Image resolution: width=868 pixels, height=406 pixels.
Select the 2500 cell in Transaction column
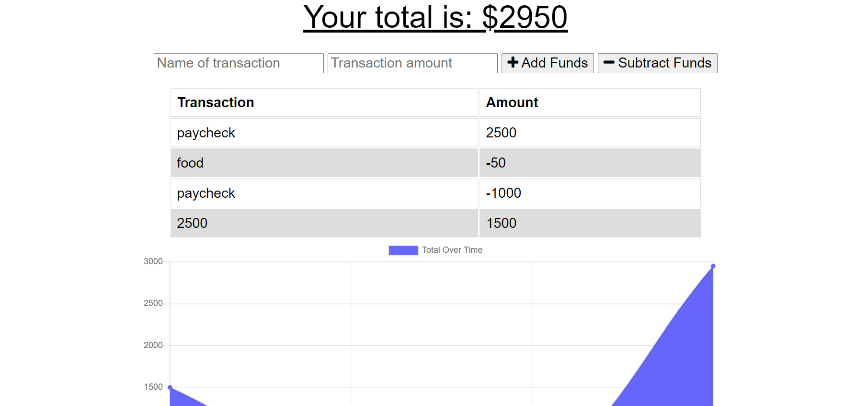click(324, 223)
